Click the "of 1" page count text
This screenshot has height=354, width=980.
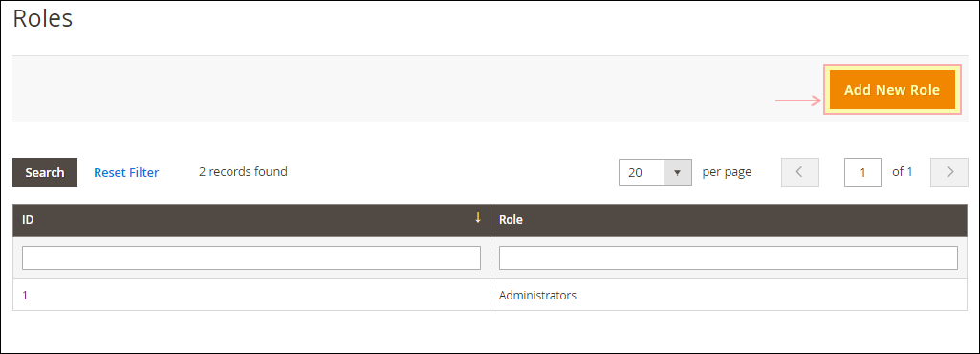(902, 171)
